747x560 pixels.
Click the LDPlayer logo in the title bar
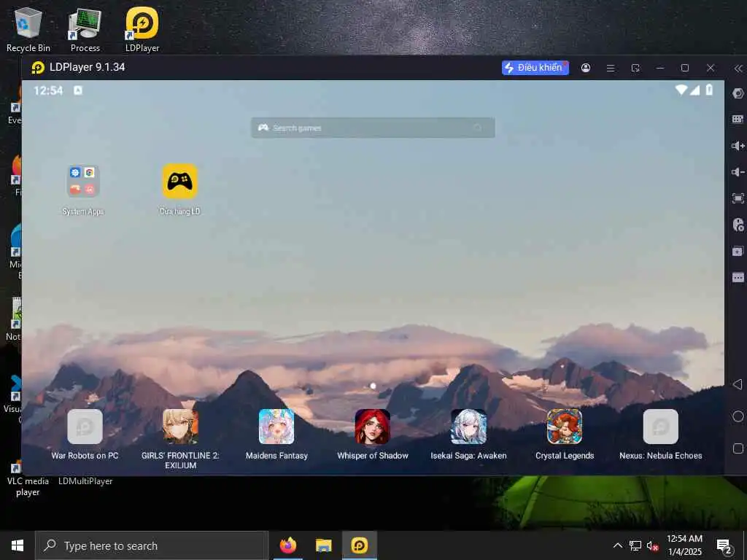pyautogui.click(x=38, y=68)
